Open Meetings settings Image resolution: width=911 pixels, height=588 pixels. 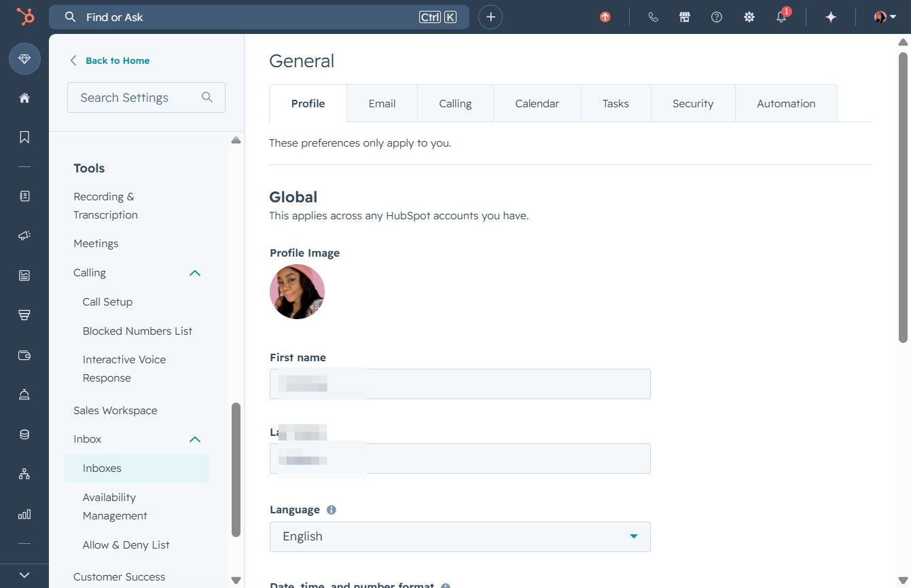point(96,244)
